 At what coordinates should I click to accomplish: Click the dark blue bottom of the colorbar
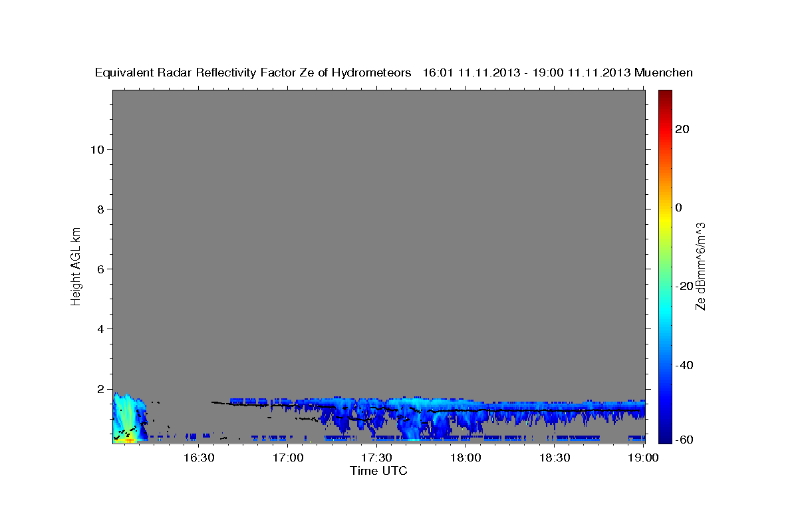point(664,436)
